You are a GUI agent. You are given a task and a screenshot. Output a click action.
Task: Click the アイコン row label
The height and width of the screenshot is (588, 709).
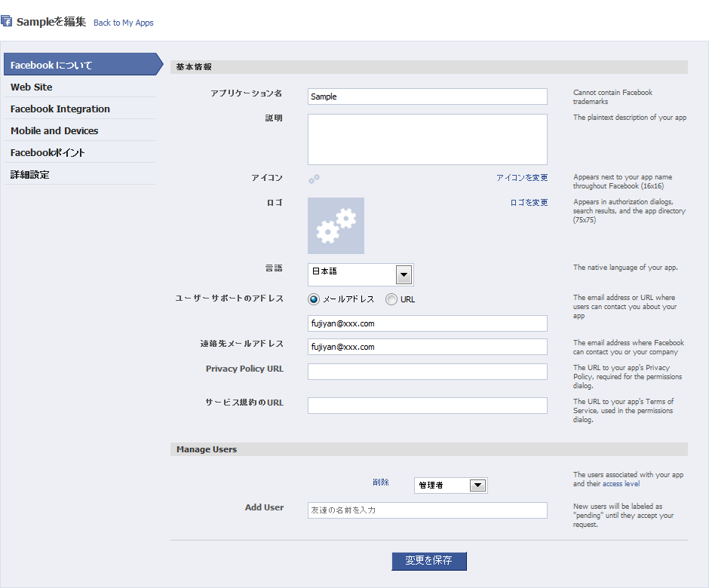267,178
